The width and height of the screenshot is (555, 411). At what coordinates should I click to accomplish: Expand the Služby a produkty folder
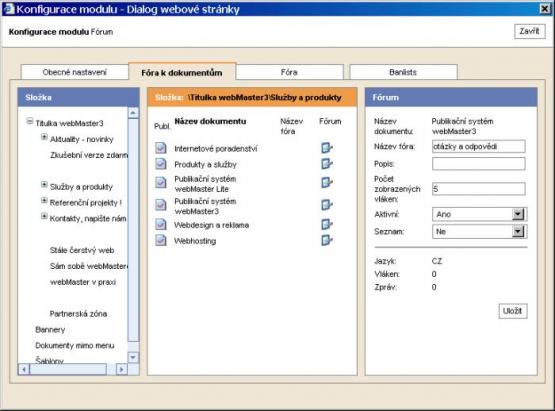pos(44,184)
